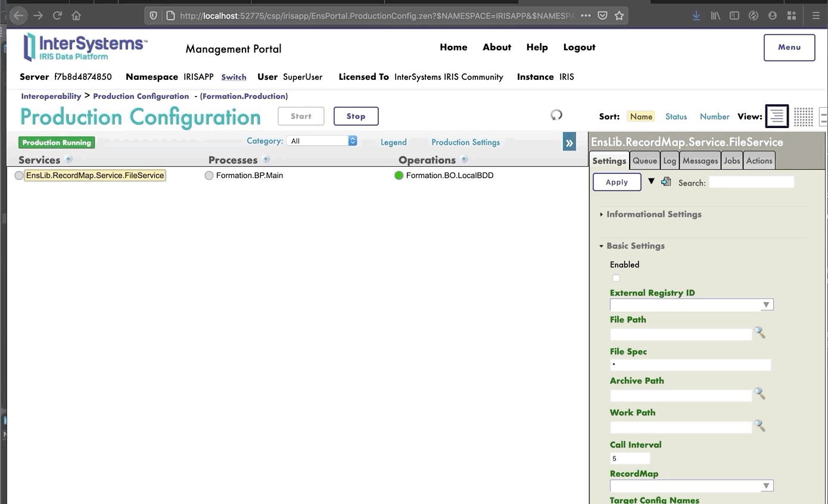Switch to list view icon
Screen dimensions: 828x504
tap(776, 116)
